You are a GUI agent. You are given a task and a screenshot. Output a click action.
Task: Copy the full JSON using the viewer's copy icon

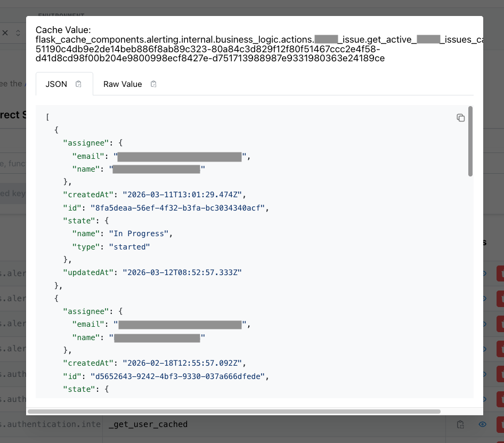pos(460,118)
